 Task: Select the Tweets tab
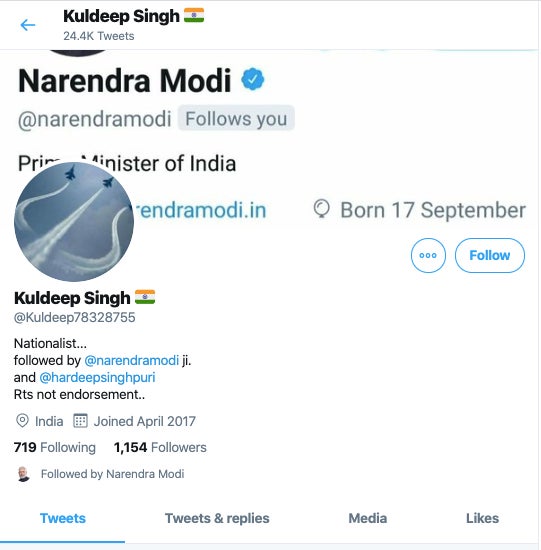[63, 518]
